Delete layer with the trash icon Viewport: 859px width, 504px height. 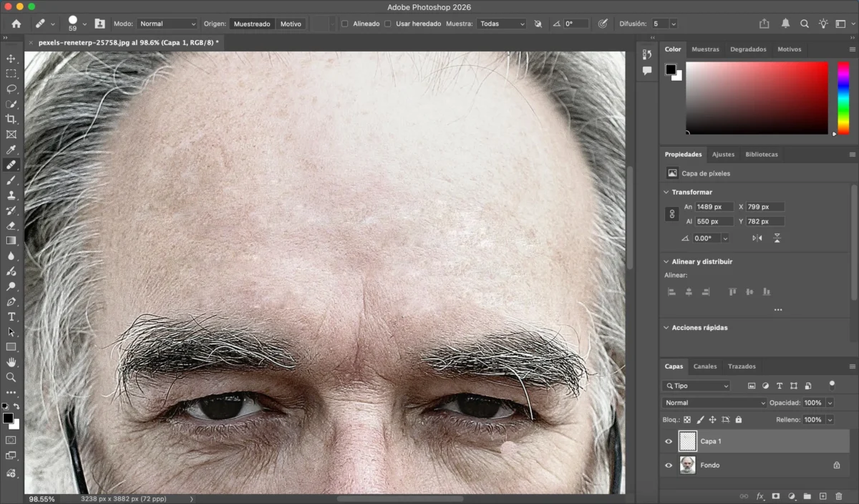coord(839,496)
